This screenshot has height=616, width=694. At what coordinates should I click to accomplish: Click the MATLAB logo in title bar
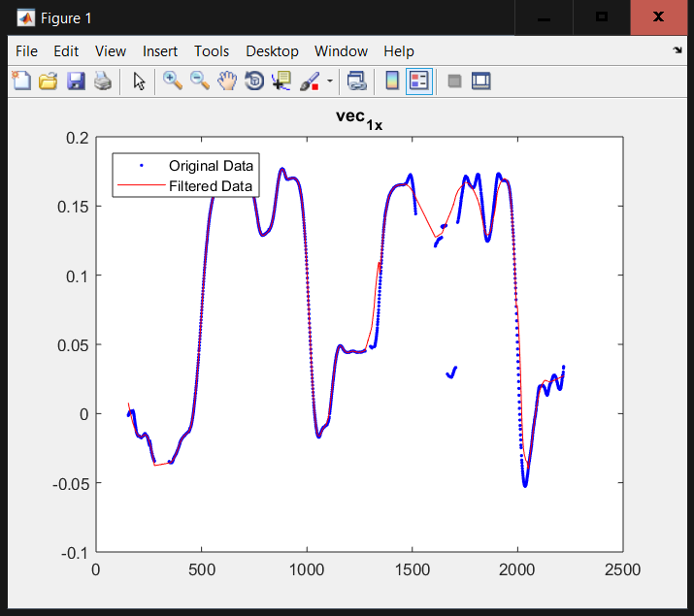[x=25, y=18]
